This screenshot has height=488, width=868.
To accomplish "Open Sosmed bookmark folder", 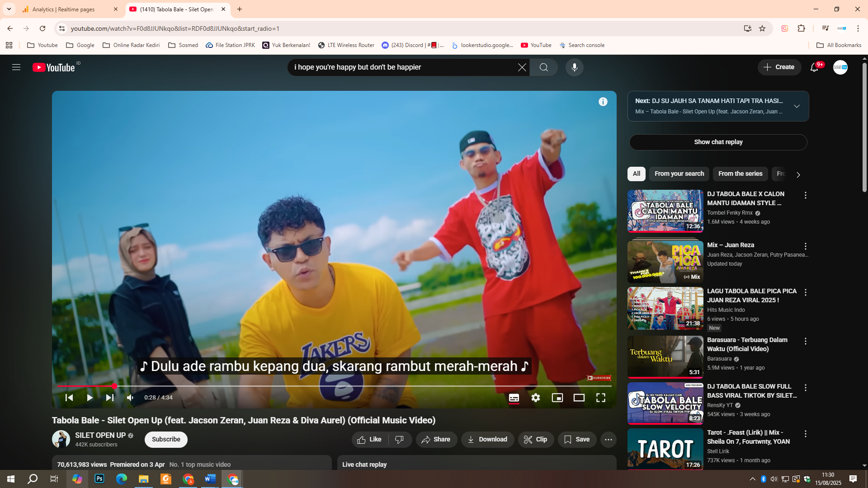I will (183, 45).
